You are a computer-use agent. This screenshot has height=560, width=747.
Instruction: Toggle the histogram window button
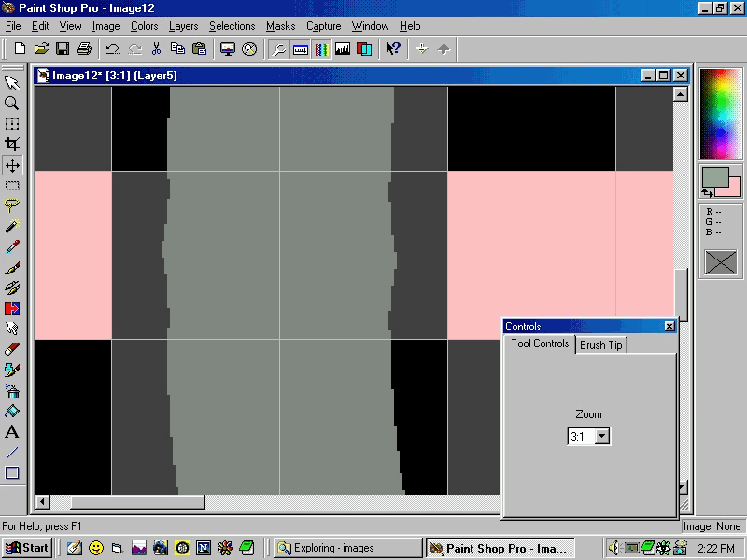click(x=343, y=49)
